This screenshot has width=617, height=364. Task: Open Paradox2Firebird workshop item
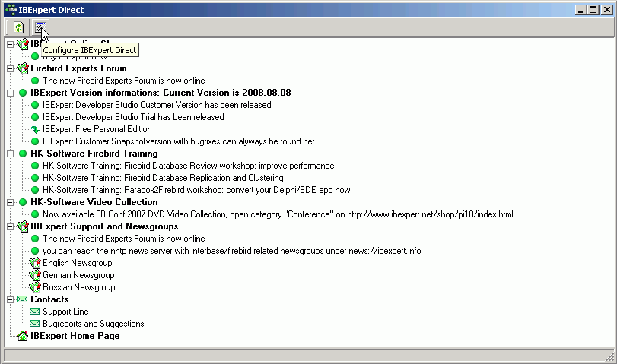(x=196, y=190)
